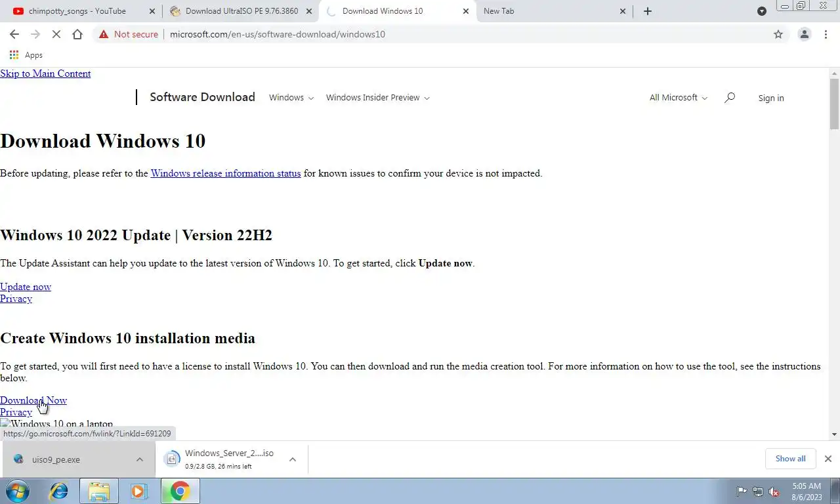The height and width of the screenshot is (504, 840).
Task: Expand the Windows Insider Preview dropdown
Action: [x=378, y=97]
